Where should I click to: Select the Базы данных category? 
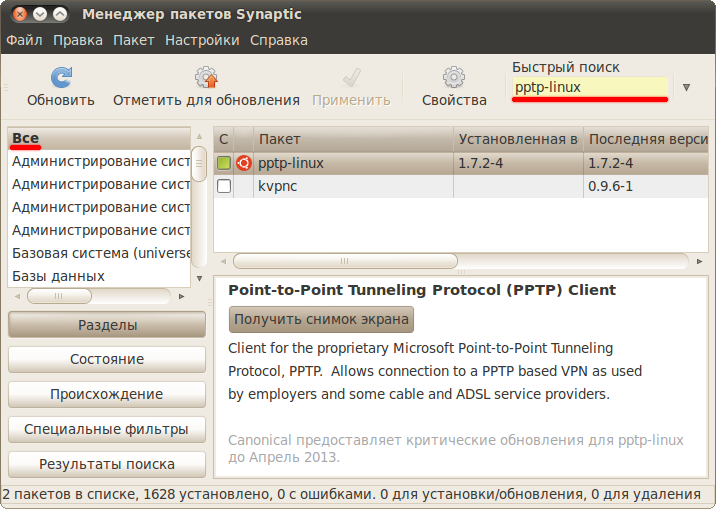coord(99,276)
